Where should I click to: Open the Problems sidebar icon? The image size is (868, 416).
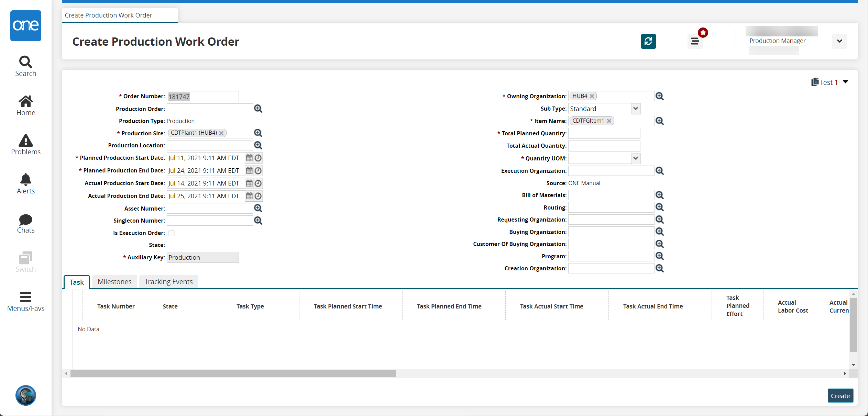point(26,145)
